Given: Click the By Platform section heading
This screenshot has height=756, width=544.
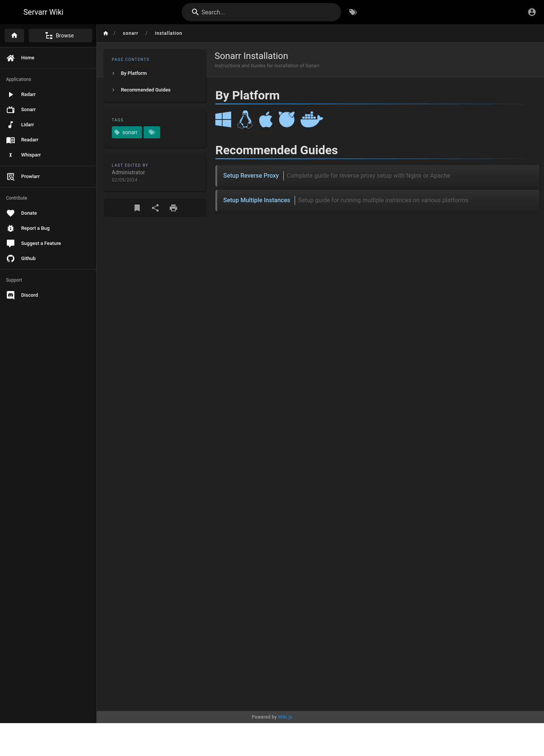Looking at the screenshot, I should click(x=247, y=95).
